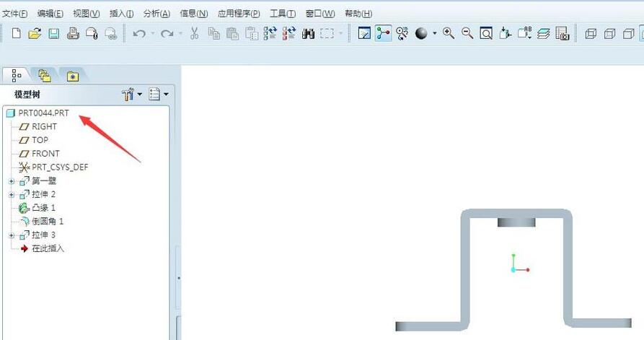Image resolution: width=644 pixels, height=340 pixels.
Task: Regenerate the model with the blue arrows icon
Action: click(270, 33)
